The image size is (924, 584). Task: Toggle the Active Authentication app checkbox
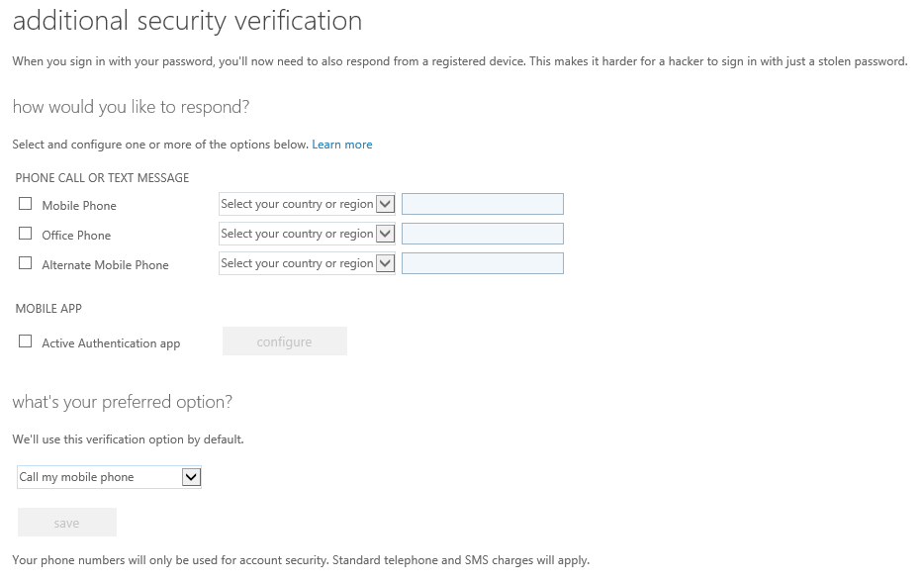click(x=26, y=342)
